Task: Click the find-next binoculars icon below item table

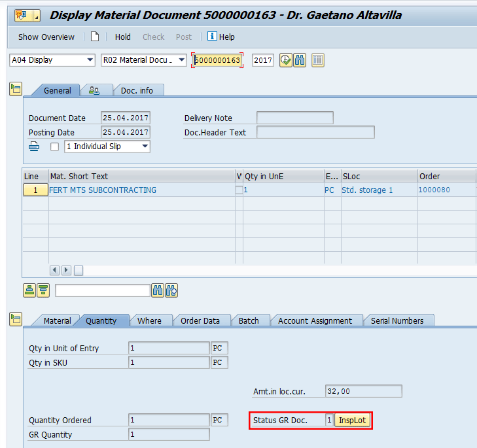Action: pyautogui.click(x=171, y=290)
